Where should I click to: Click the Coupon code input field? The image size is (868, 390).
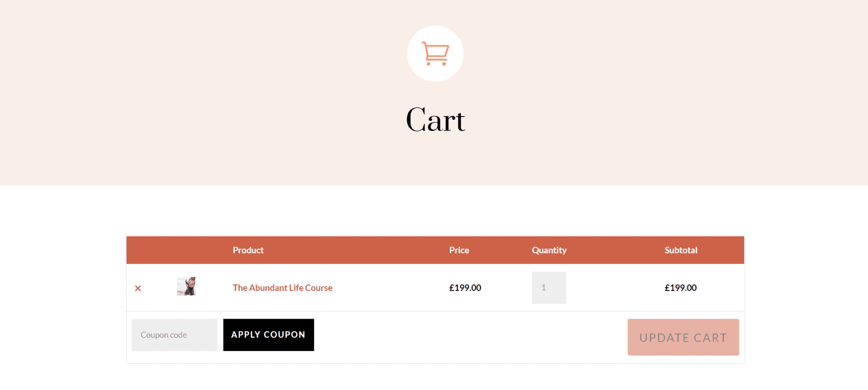pyautogui.click(x=174, y=334)
